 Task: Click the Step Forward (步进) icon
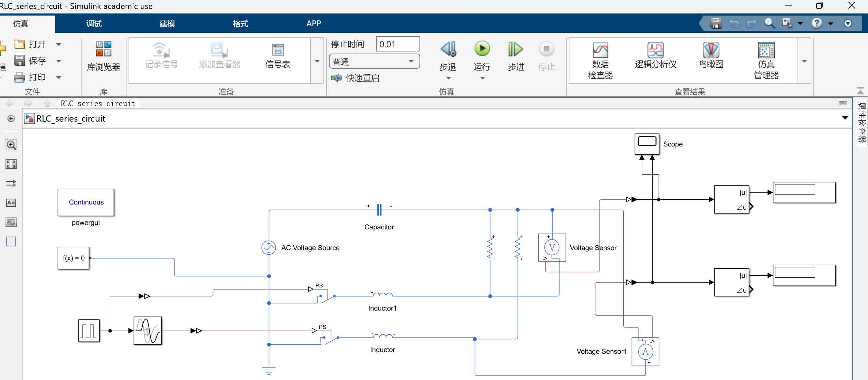click(x=515, y=49)
